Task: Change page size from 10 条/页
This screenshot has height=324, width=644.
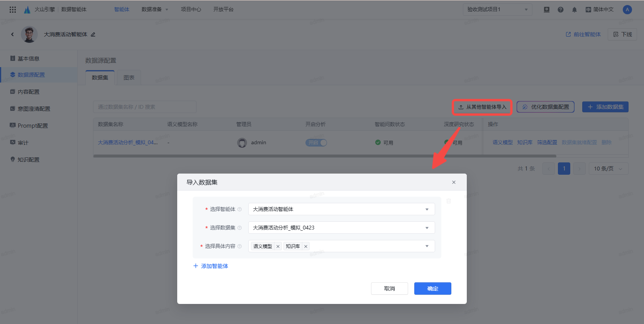Action: [x=608, y=169]
